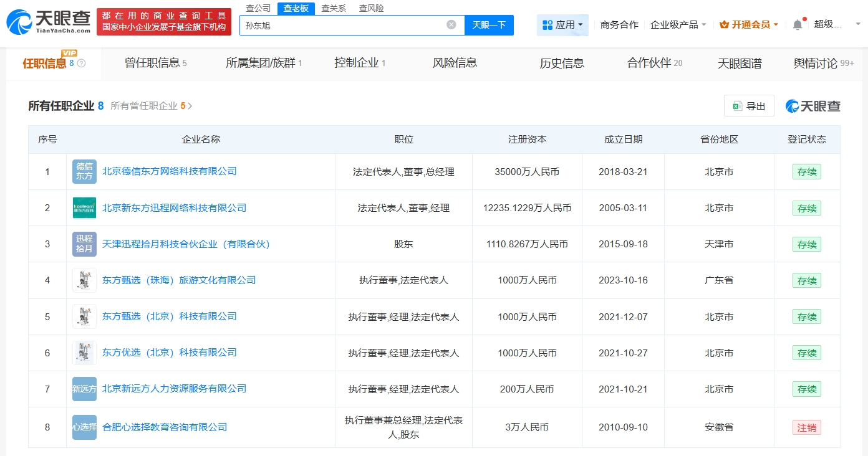Open 所有曾任职企业 list via arrow link

[x=152, y=106]
